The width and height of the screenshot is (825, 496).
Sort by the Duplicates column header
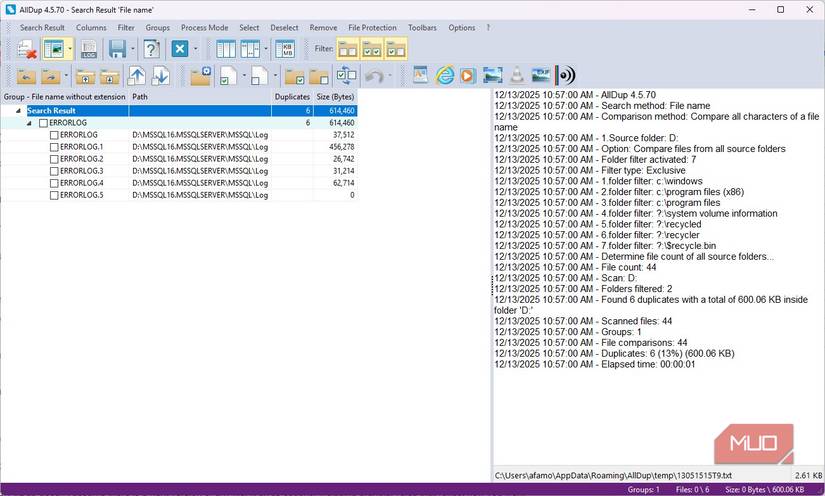tap(292, 97)
